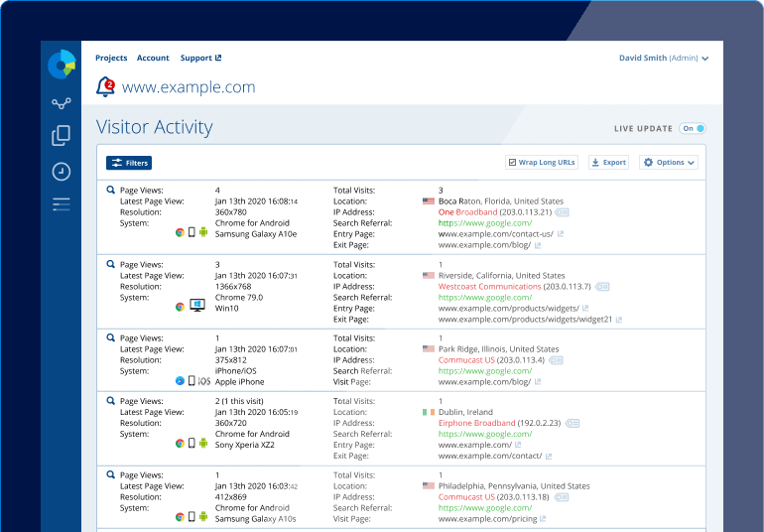Open external link icon for contact-us entry page
Image resolution: width=764 pixels, height=532 pixels.
coord(561,234)
